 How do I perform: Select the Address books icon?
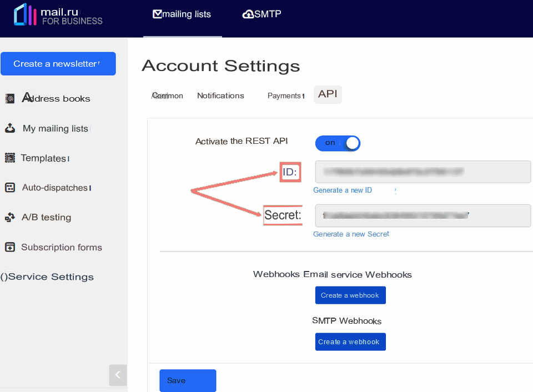[9, 98]
